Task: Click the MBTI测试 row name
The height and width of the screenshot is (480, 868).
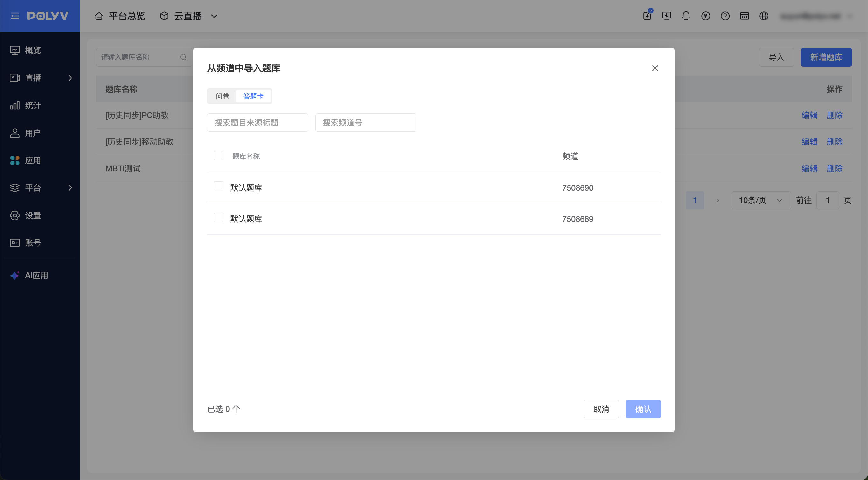Action: pos(122,168)
